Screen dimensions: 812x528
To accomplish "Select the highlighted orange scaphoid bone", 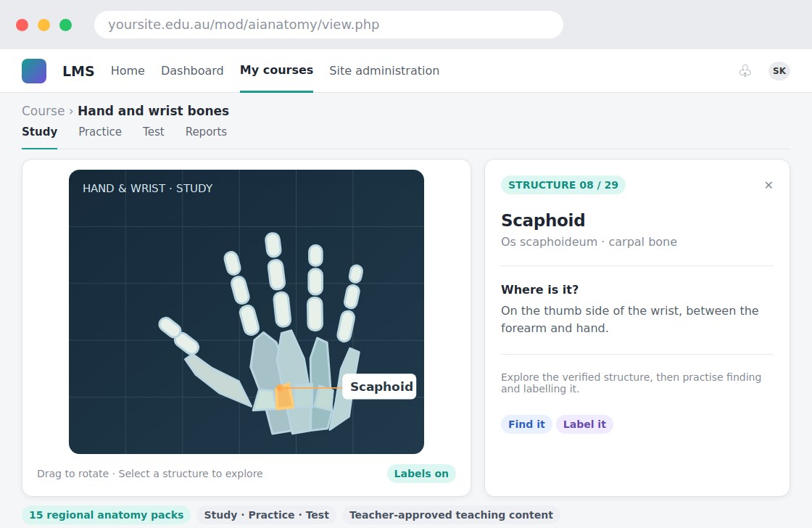I will 283,397.
